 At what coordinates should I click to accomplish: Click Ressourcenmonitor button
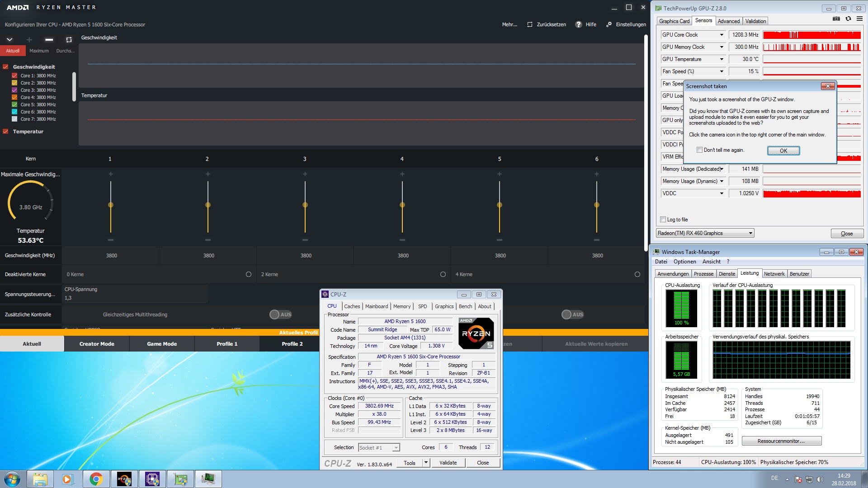[781, 441]
